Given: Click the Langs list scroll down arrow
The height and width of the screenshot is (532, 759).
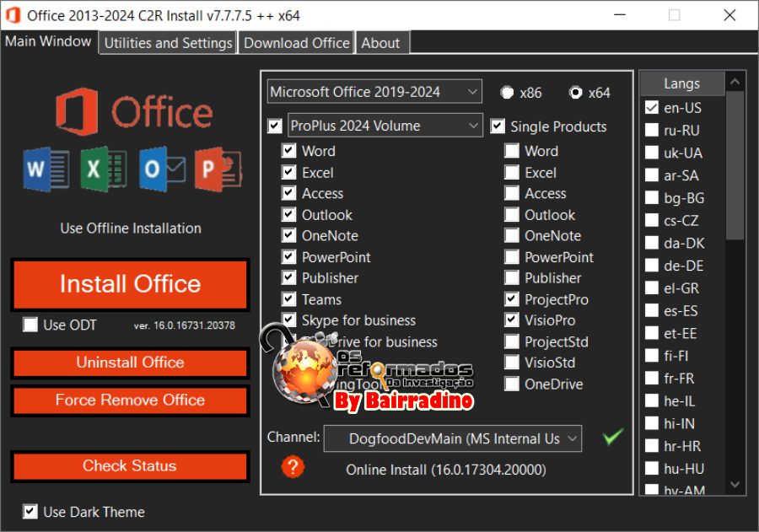Looking at the screenshot, I should coord(735,485).
